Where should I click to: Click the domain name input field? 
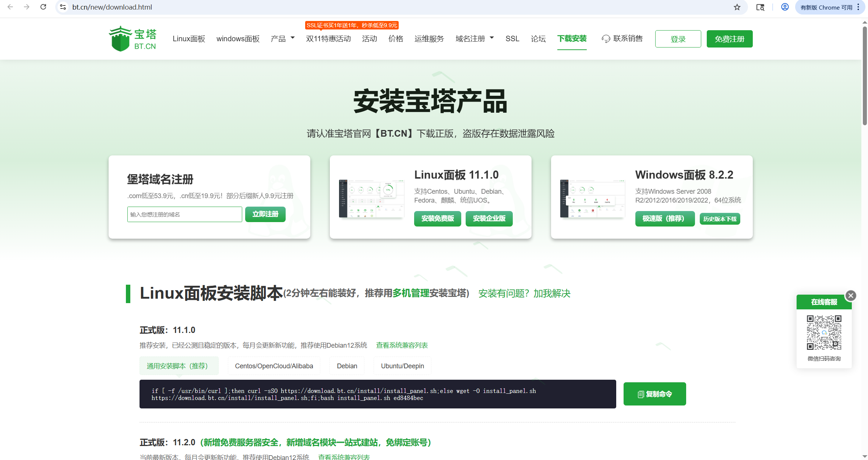tap(184, 214)
